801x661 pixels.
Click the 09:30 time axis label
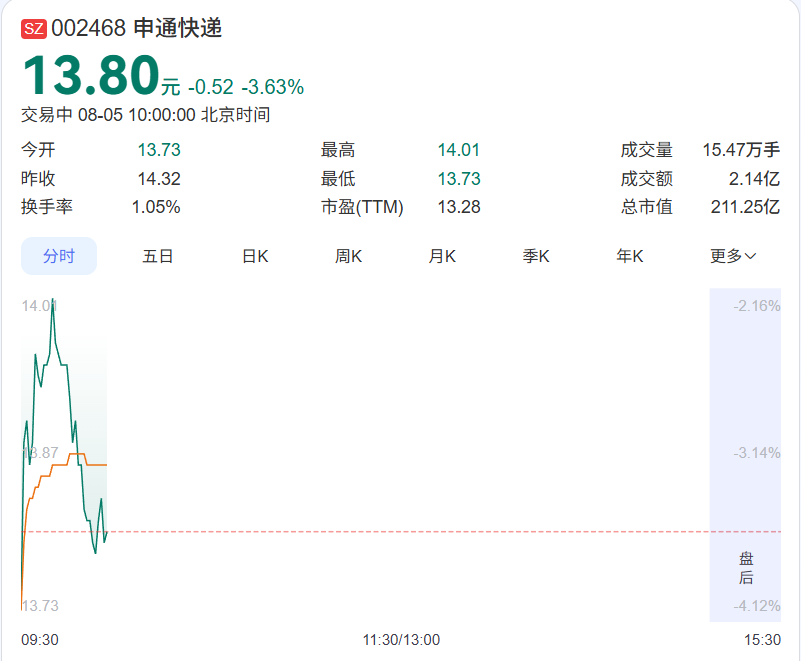[x=40, y=640]
